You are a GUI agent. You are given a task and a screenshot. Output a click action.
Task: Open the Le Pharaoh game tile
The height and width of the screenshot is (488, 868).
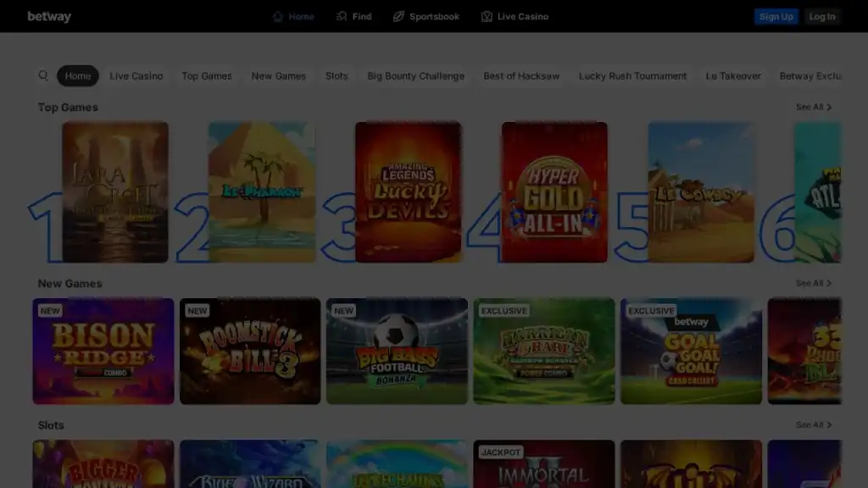262,192
